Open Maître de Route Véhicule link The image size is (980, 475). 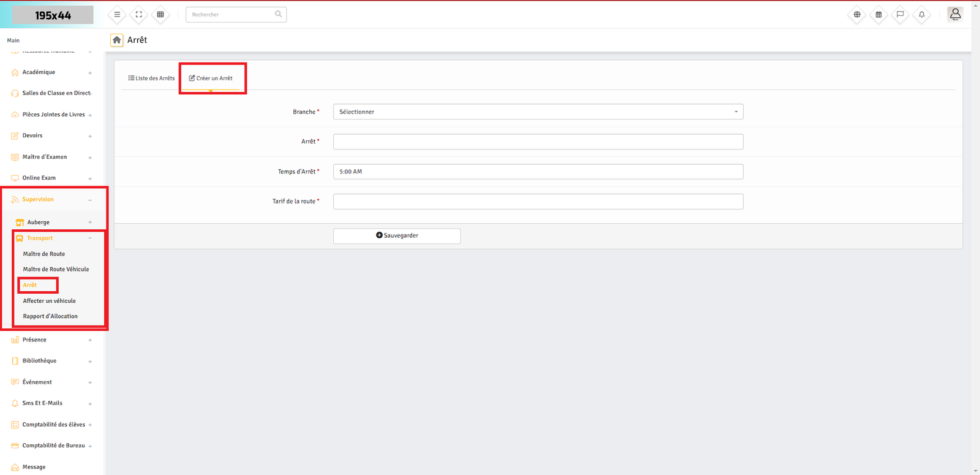click(x=56, y=270)
